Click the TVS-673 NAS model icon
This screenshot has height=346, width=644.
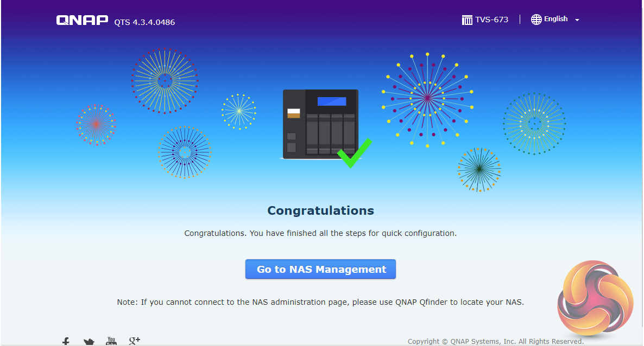467,20
